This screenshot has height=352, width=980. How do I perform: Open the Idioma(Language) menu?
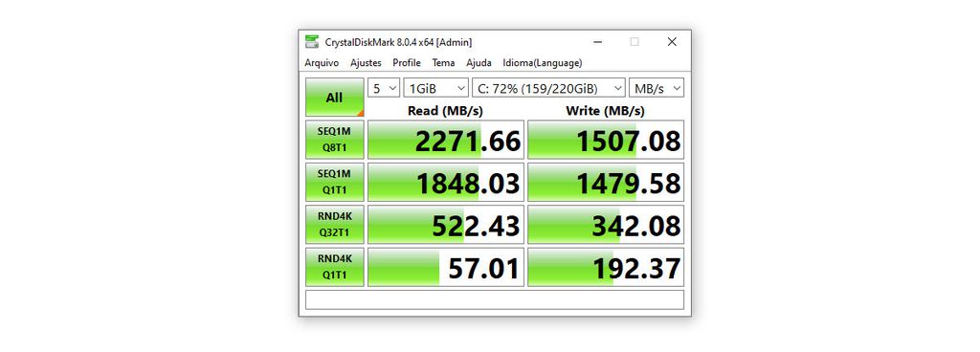click(x=543, y=63)
